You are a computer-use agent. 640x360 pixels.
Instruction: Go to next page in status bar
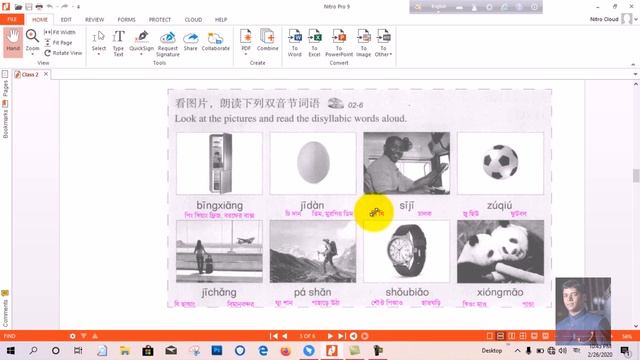(x=330, y=336)
